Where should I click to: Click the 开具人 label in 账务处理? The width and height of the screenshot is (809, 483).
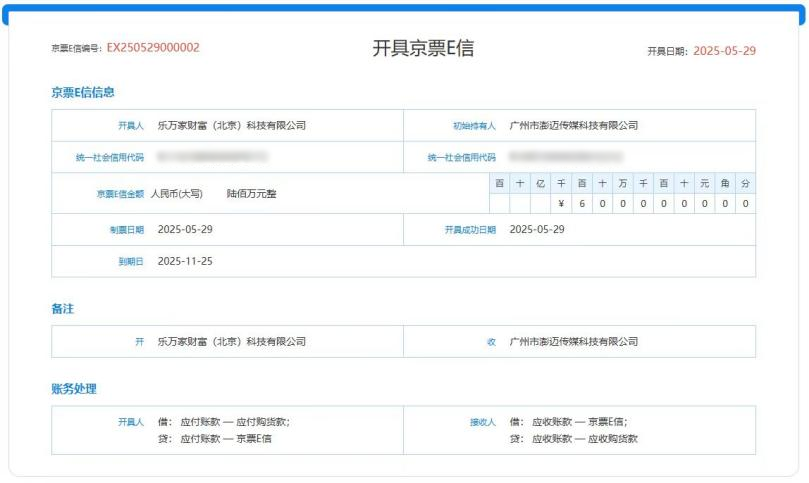coord(131,422)
